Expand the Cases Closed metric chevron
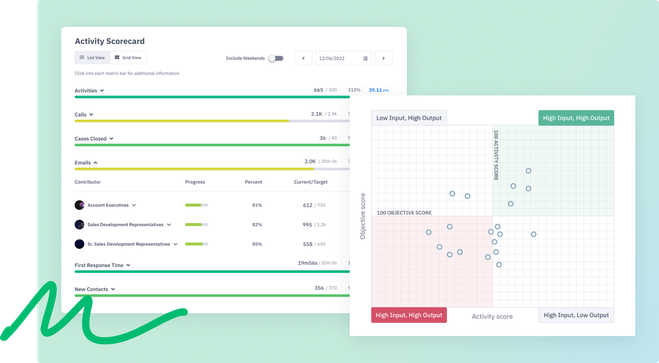 111,139
